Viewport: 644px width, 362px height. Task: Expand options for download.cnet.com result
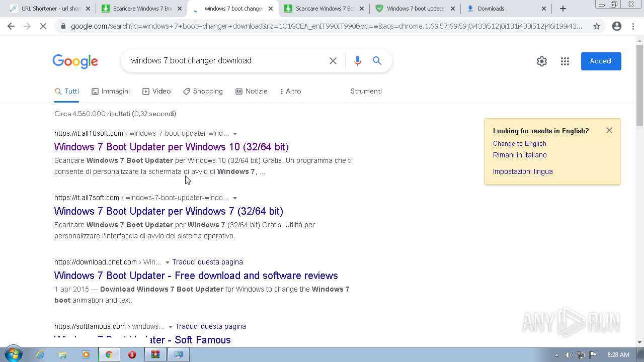[168, 262]
